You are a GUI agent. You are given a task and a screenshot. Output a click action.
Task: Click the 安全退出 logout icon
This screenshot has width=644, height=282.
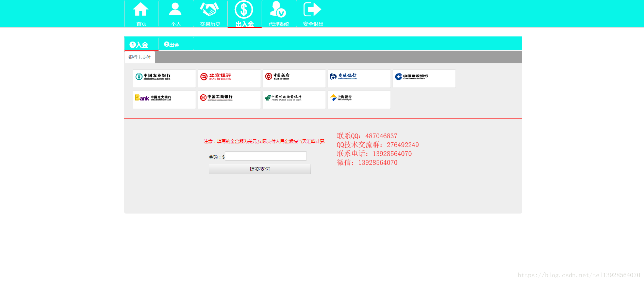point(312,10)
